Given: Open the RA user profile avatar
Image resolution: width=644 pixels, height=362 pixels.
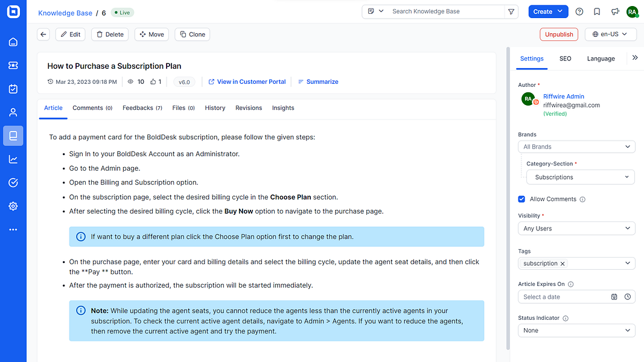Looking at the screenshot, I should [632, 12].
